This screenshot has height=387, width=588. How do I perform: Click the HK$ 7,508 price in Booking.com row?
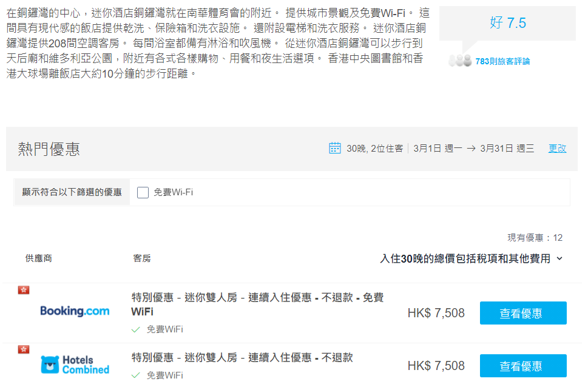pos(436,313)
